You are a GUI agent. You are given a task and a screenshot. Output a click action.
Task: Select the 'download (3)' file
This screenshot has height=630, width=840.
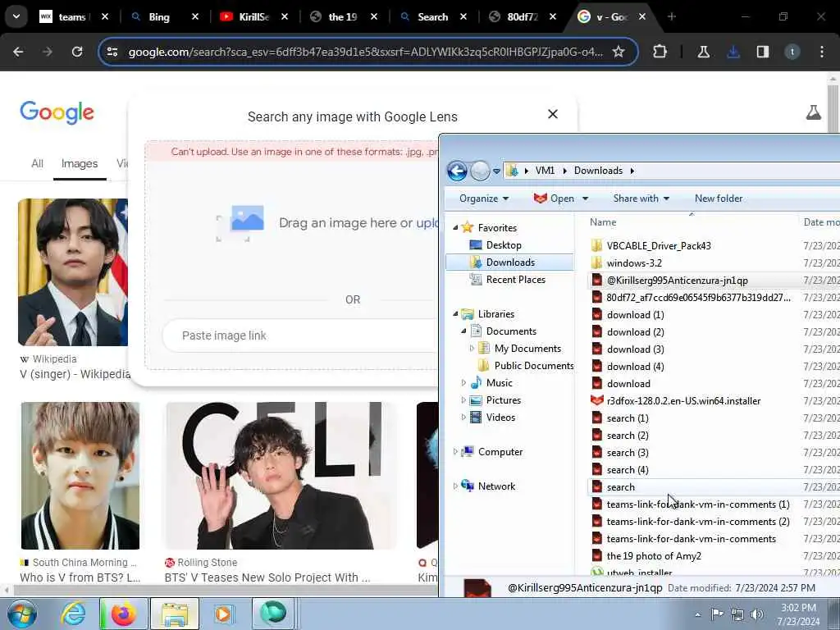(635, 349)
